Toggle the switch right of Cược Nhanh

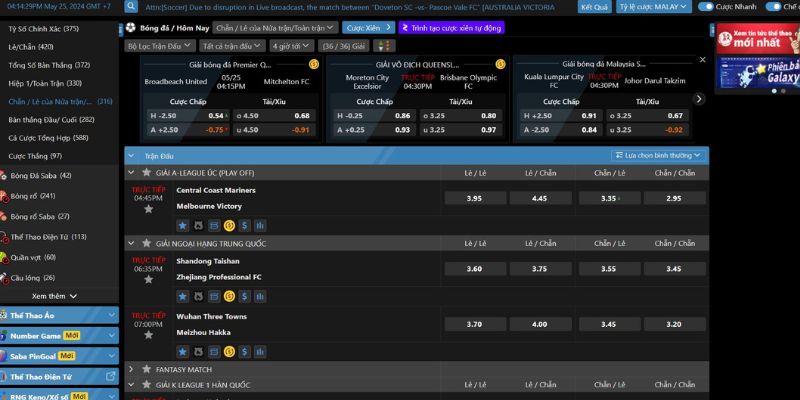(x=773, y=6)
